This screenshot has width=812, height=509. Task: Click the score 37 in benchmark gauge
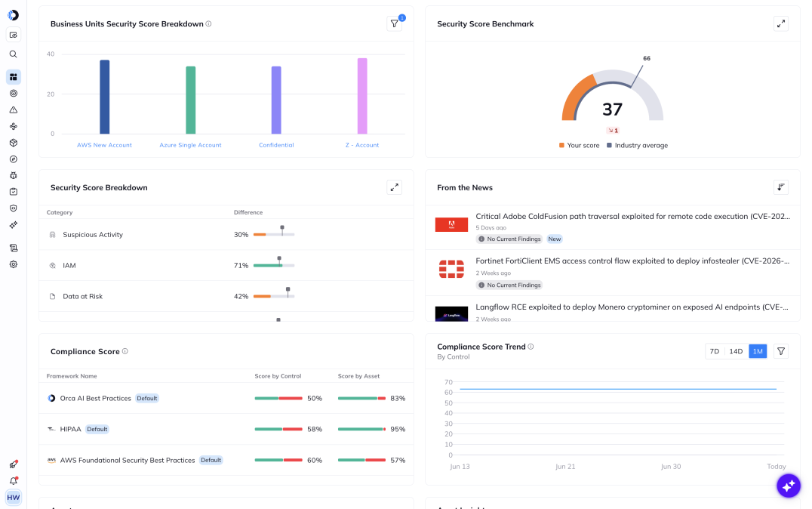(x=612, y=110)
